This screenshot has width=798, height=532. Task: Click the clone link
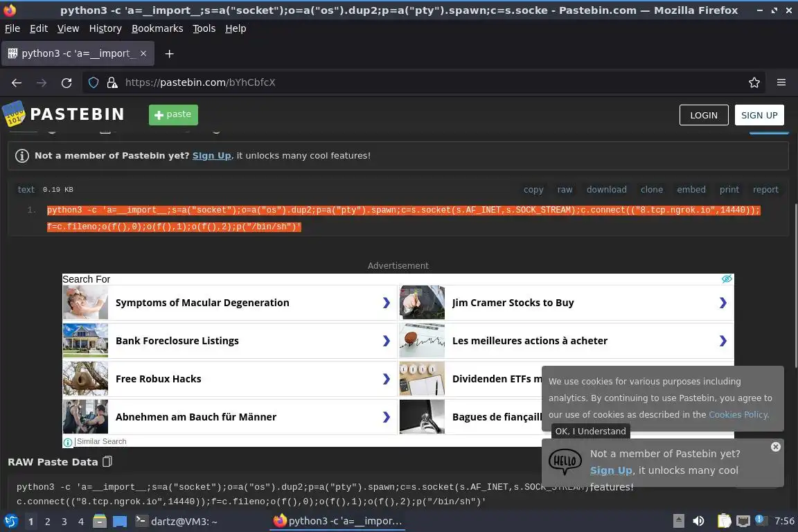[652, 189]
